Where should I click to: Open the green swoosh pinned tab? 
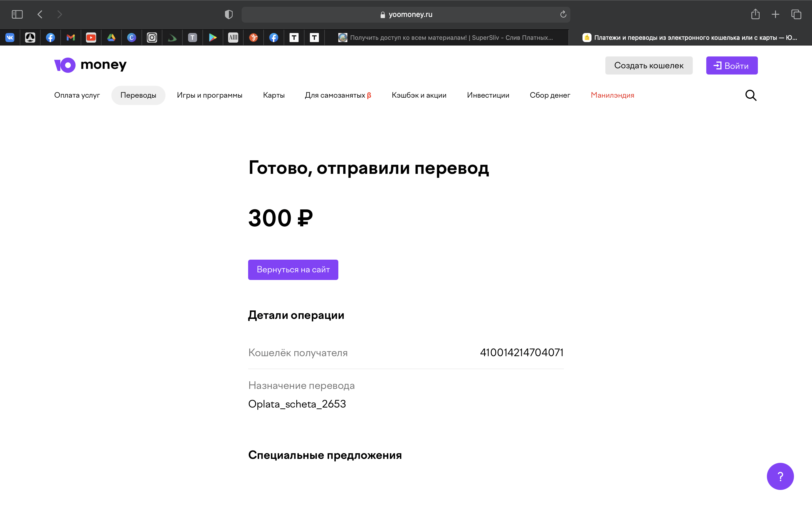click(x=172, y=38)
